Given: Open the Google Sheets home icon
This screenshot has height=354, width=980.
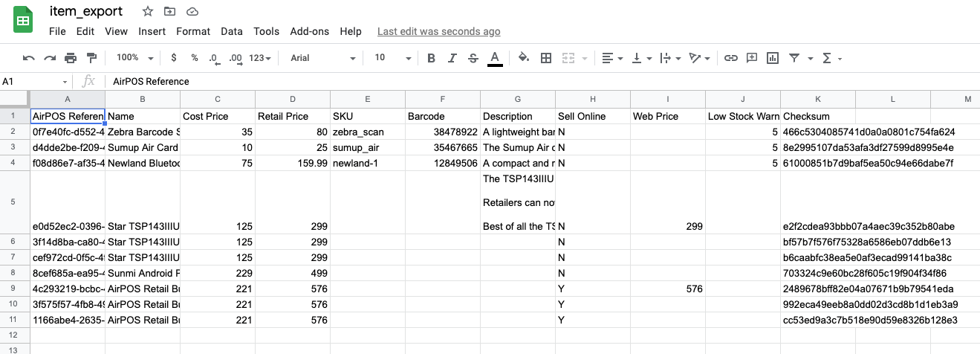Looking at the screenshot, I should coord(23,20).
